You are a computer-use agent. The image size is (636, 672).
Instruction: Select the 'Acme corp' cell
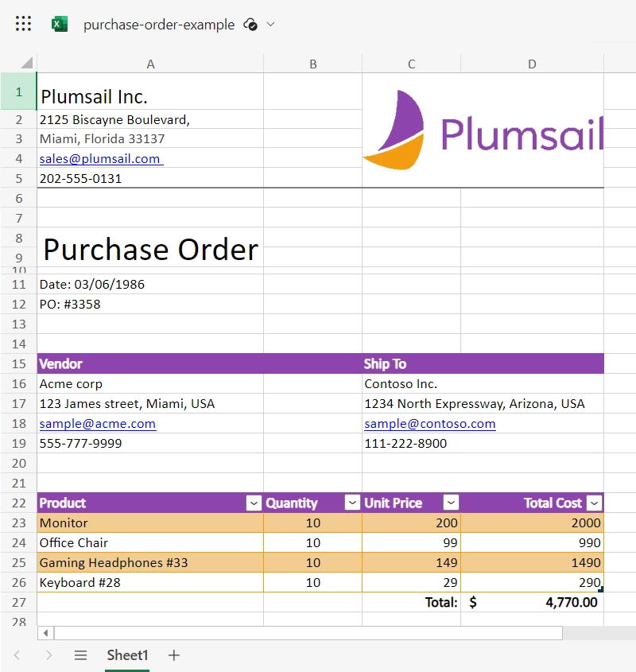[x=150, y=383]
